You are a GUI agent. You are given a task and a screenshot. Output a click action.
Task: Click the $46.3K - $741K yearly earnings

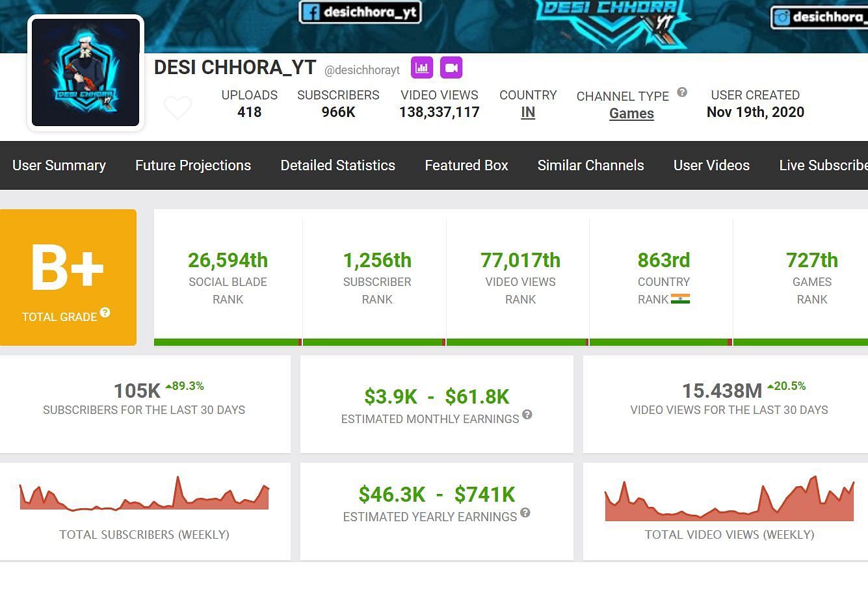tap(436, 495)
